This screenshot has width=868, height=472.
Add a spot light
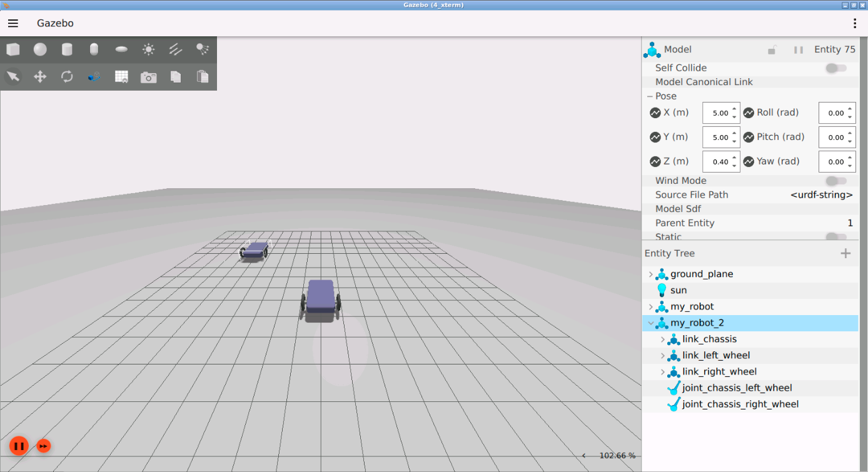click(x=203, y=49)
